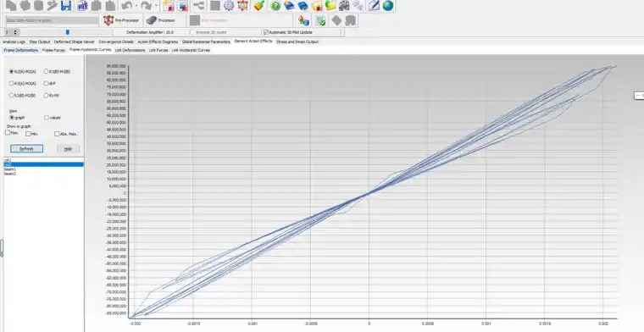The width and height of the screenshot is (644, 332).
Task: Click the grey diamond icon
Action: point(336,20)
